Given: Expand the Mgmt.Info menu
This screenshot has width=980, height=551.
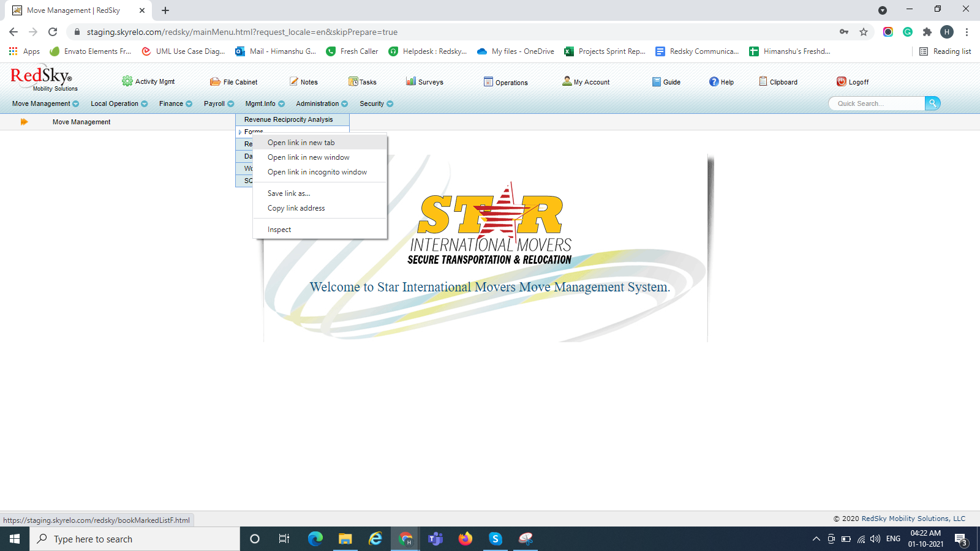Looking at the screenshot, I should pos(265,103).
